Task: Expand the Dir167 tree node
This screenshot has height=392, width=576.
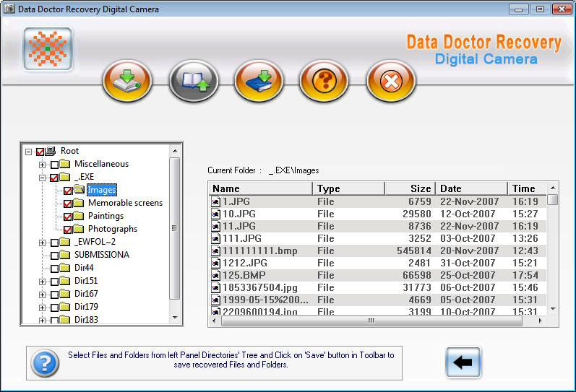Action: (x=42, y=295)
